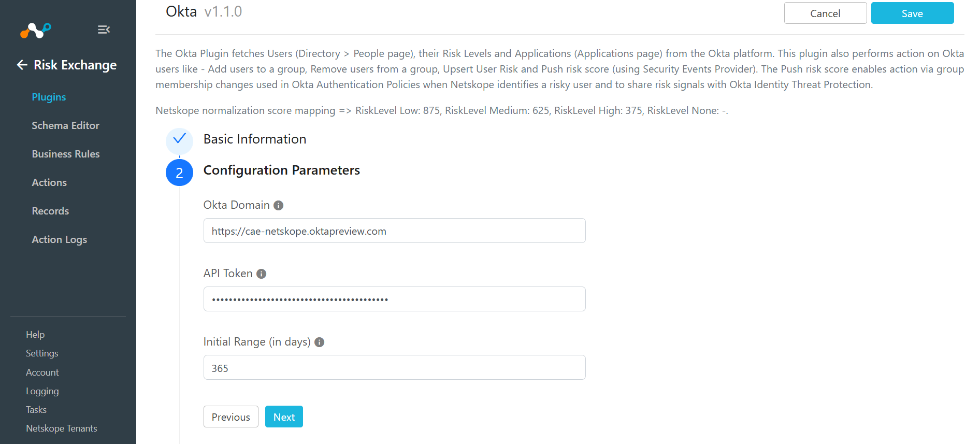Open Action Logs page

click(60, 239)
